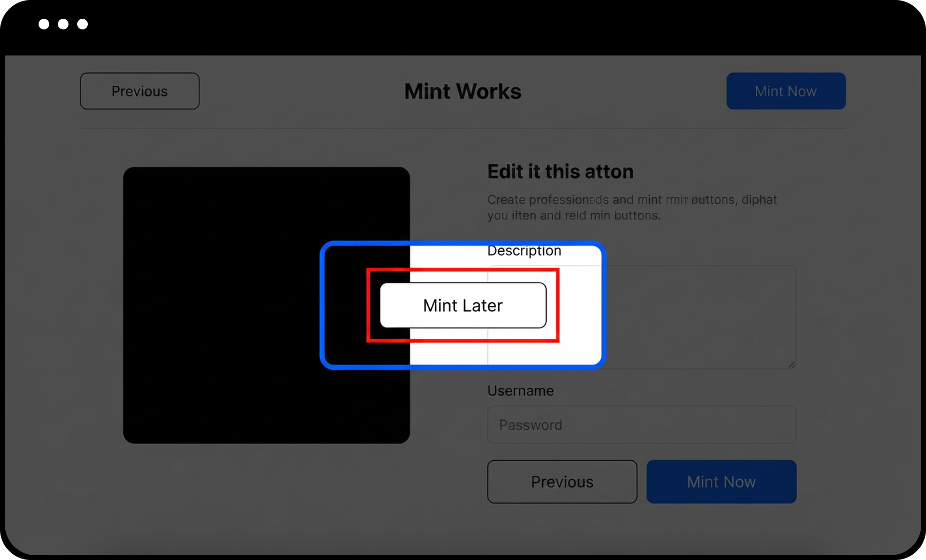Screen dimensions: 926x560
Task: Click the Create professionads intro paragraph
Action: tap(632, 207)
